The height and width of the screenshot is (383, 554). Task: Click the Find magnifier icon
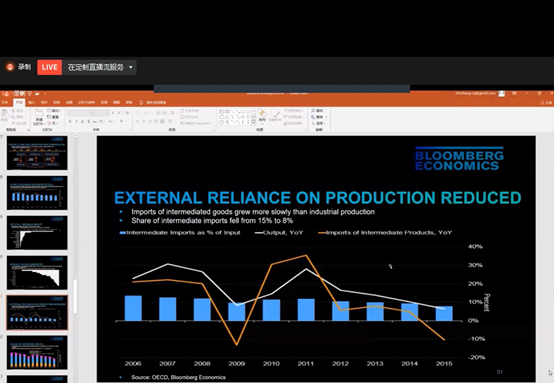(313, 111)
